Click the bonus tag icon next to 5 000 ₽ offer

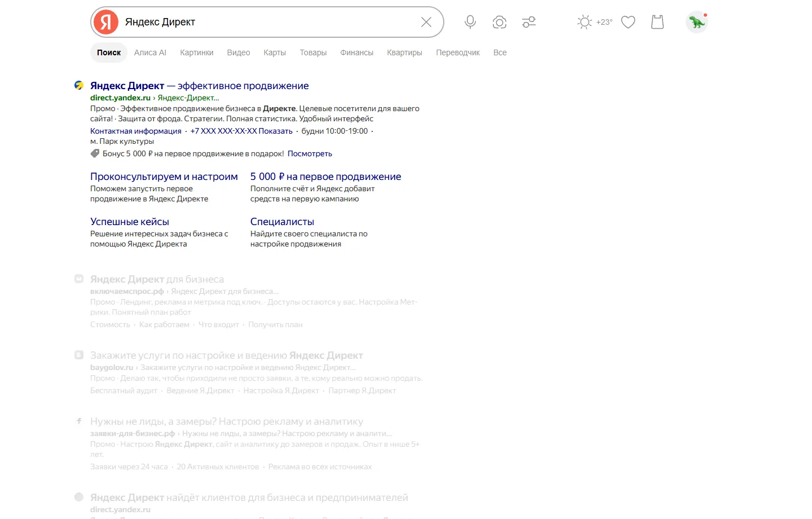95,153
